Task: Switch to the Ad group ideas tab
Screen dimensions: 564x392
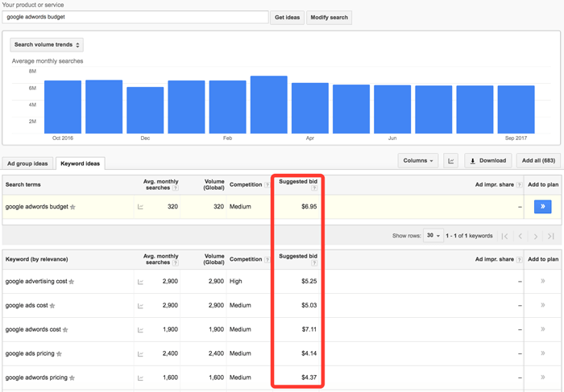Action: (x=27, y=163)
